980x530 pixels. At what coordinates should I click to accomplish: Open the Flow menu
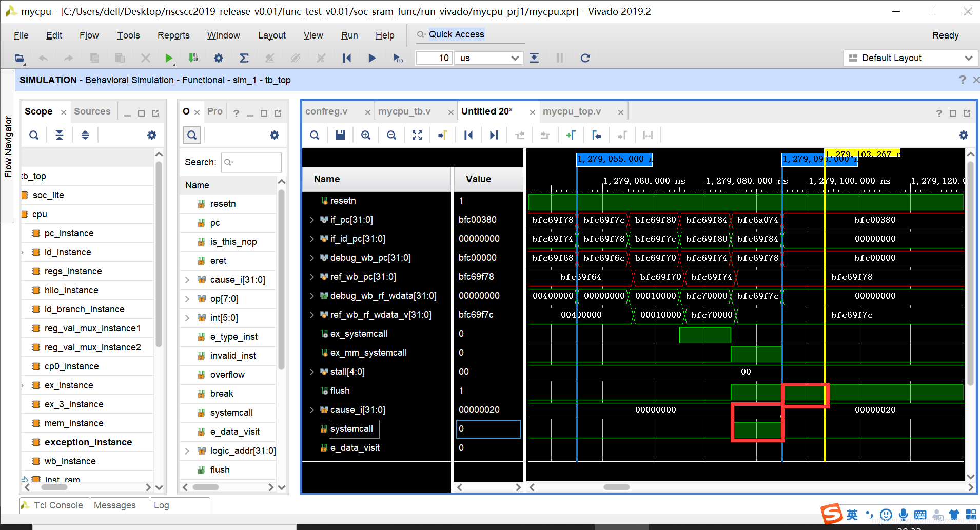coord(89,35)
